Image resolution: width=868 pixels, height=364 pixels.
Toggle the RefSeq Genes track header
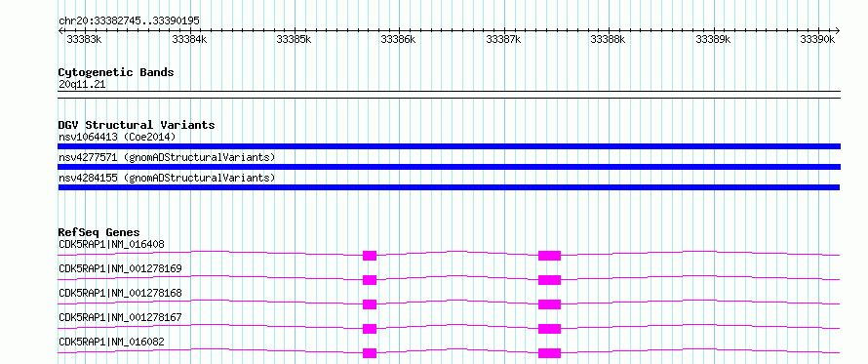(99, 232)
